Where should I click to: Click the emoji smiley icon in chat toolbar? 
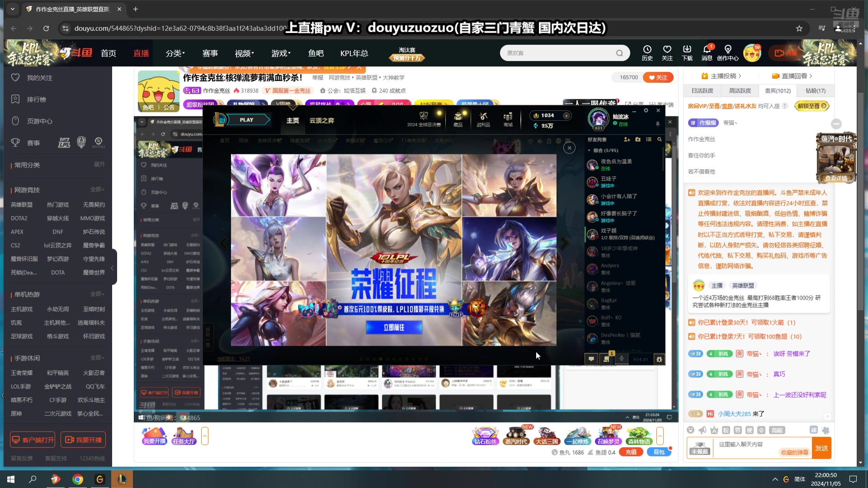[690, 430]
